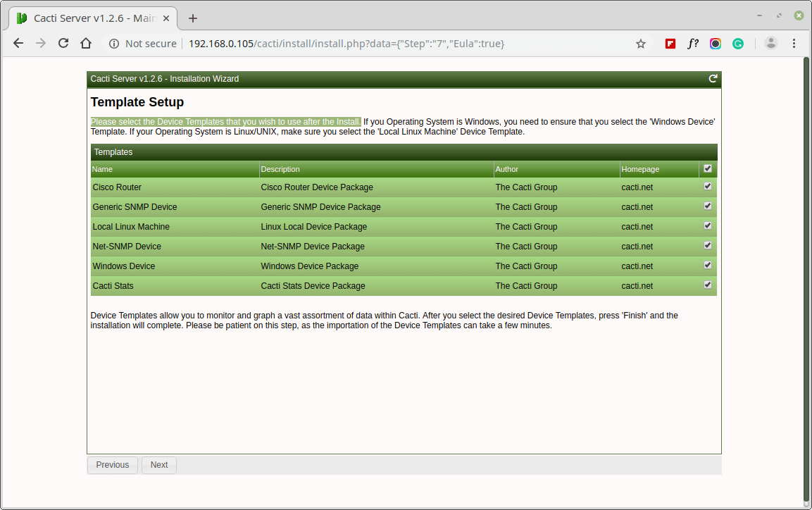
Task: Click the Next button
Action: [159, 465]
